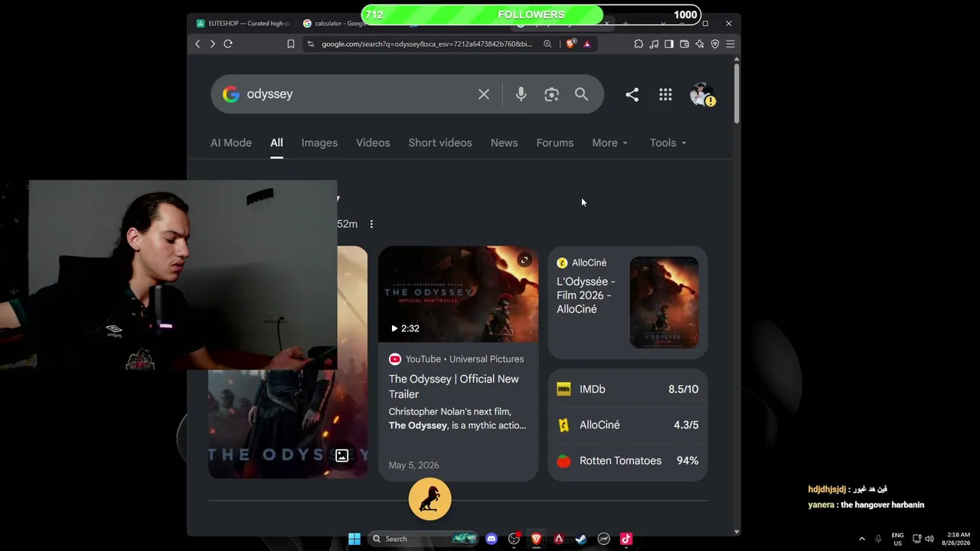Click the odyssey search input field
This screenshot has height=551, width=980.
click(x=356, y=94)
